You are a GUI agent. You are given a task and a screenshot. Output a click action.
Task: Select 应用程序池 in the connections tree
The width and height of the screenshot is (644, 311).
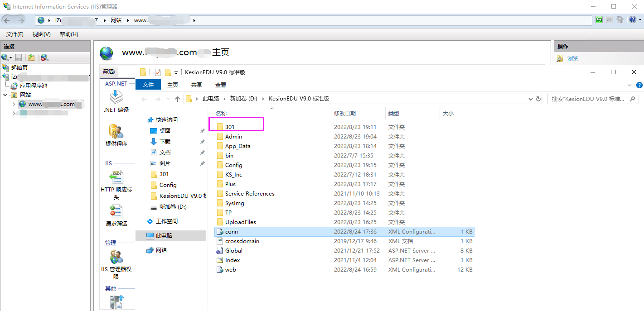[x=33, y=86]
